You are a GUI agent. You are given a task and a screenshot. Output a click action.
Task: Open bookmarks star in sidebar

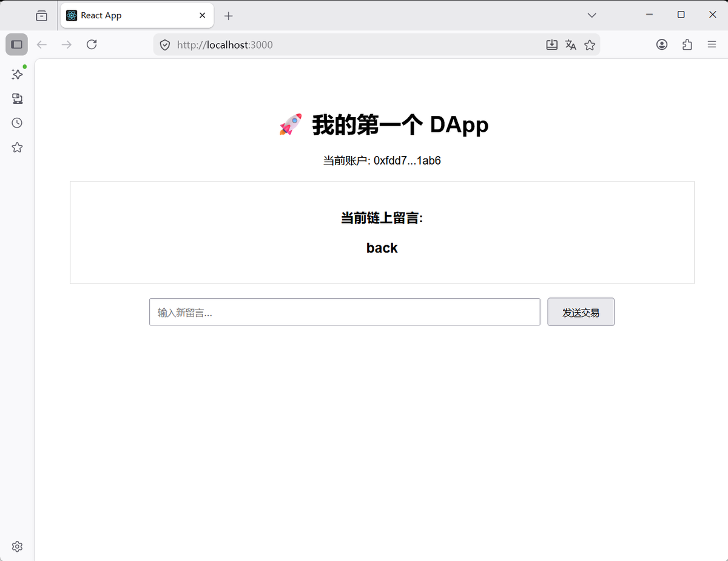(17, 147)
